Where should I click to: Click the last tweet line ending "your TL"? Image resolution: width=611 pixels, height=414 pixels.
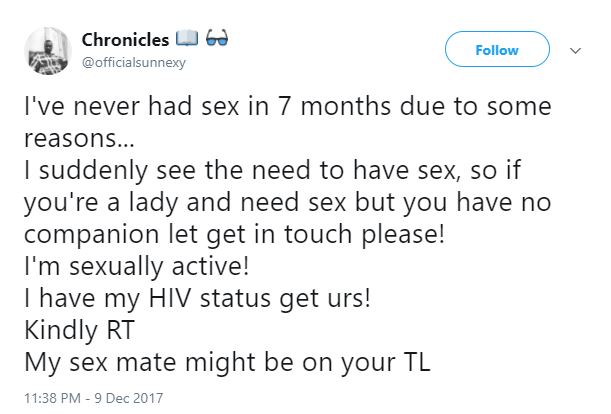226,363
